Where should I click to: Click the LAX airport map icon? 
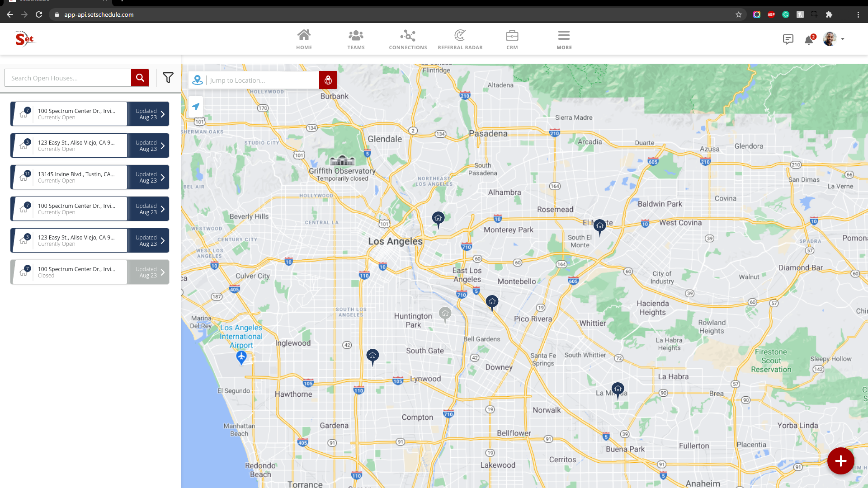point(241,358)
